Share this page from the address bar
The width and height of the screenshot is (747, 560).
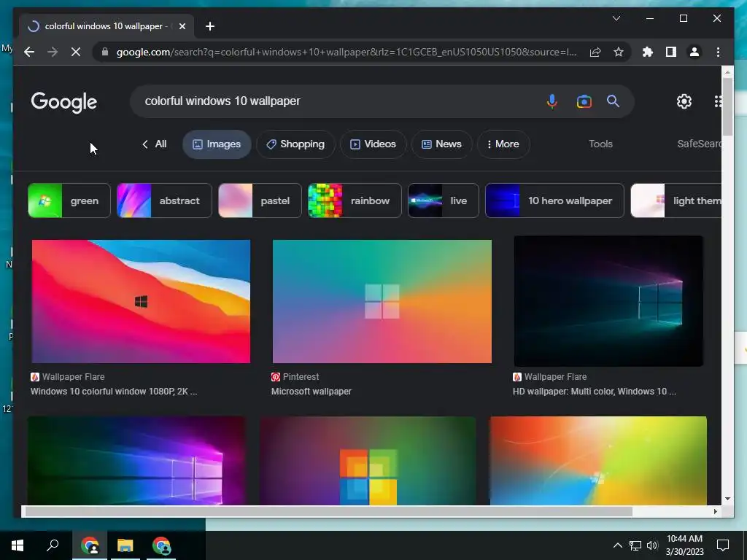(595, 52)
